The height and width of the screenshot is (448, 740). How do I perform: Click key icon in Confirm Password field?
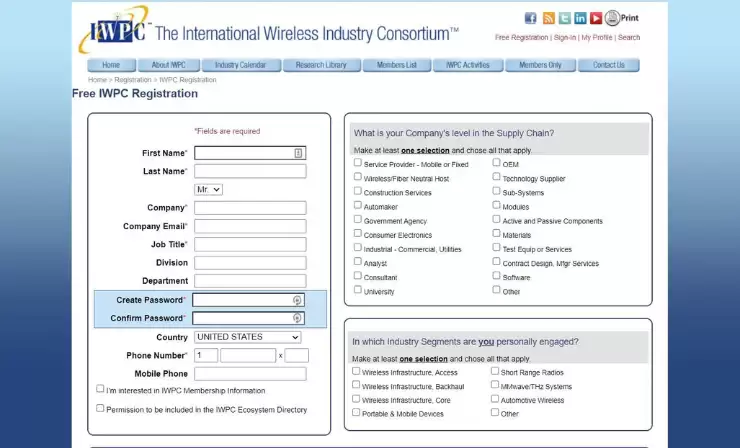point(297,318)
